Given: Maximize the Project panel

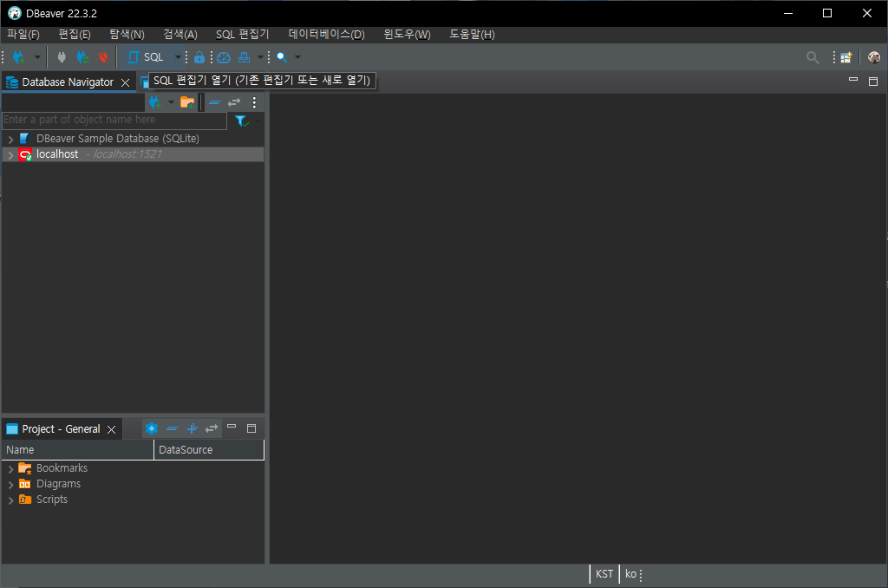Looking at the screenshot, I should click(251, 428).
